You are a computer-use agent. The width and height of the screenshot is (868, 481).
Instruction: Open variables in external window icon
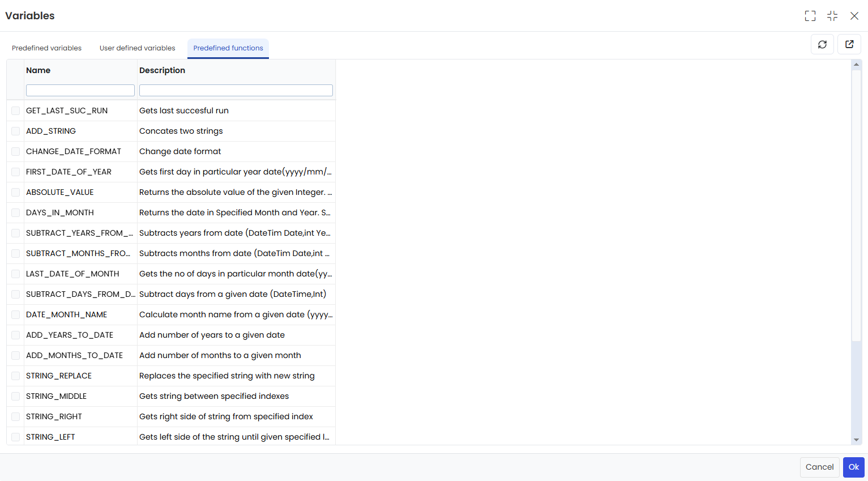(x=849, y=44)
